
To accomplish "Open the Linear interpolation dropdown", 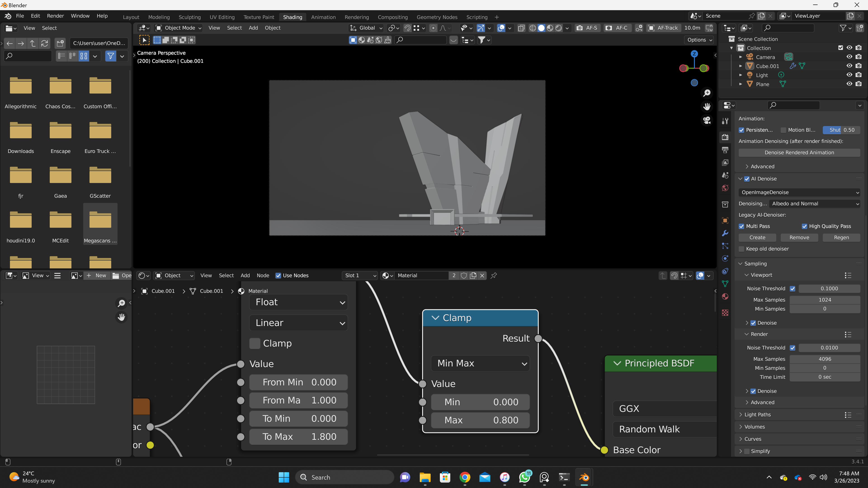I will tap(299, 323).
